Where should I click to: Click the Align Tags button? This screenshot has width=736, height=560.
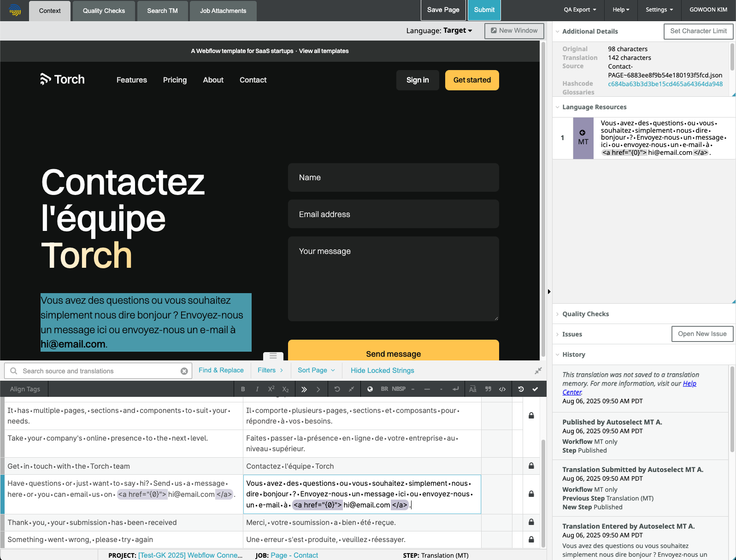(25, 389)
